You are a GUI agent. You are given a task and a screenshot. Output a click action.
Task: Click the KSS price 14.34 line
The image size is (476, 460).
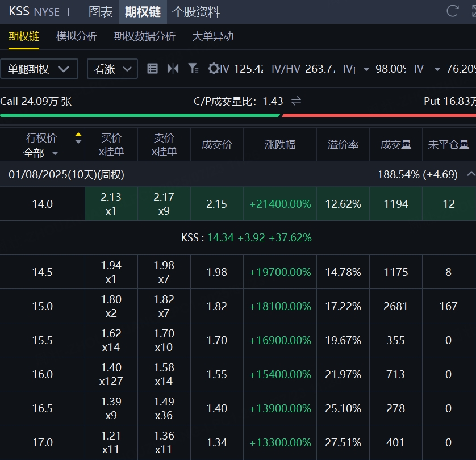[x=247, y=237]
